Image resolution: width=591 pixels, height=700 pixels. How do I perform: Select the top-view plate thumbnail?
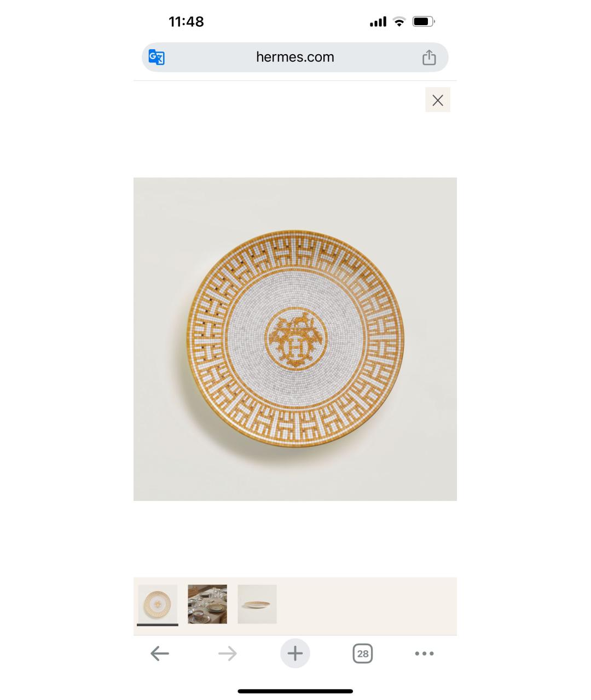(x=158, y=604)
